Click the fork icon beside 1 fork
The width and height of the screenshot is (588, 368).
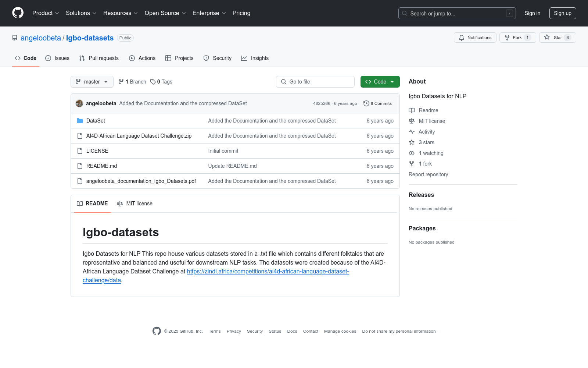tap(412, 164)
